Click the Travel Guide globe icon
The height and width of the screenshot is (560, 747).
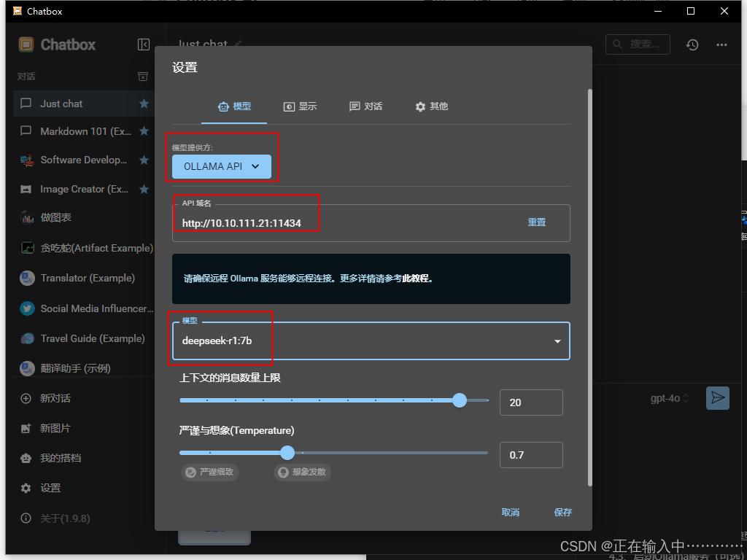tap(27, 338)
